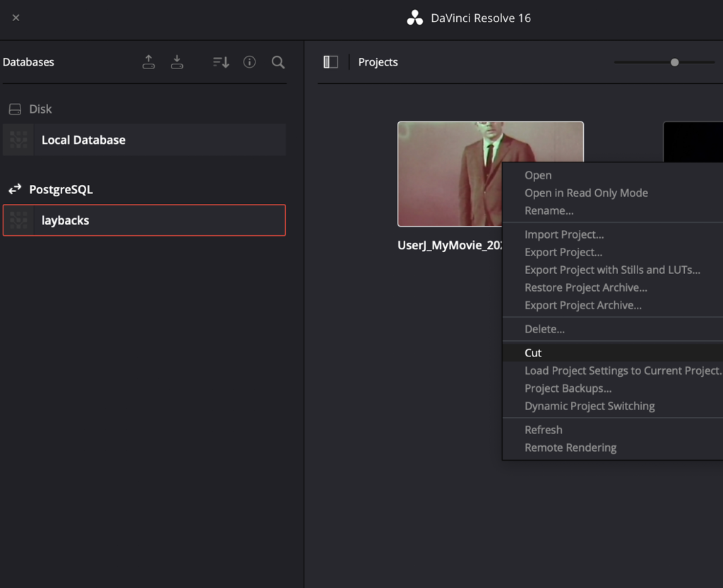Screen dimensions: 723x588
Task: Adjust the project thumbnail size slider
Action: tap(674, 62)
